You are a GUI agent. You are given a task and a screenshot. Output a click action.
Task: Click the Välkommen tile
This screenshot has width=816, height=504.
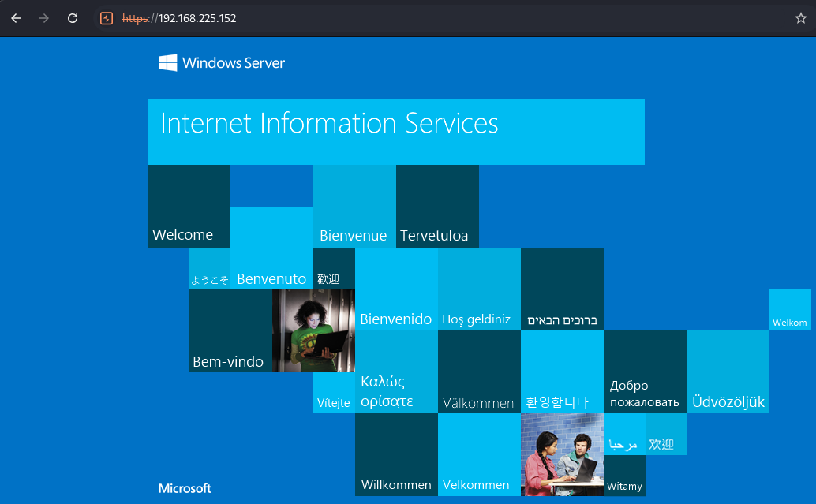point(479,372)
